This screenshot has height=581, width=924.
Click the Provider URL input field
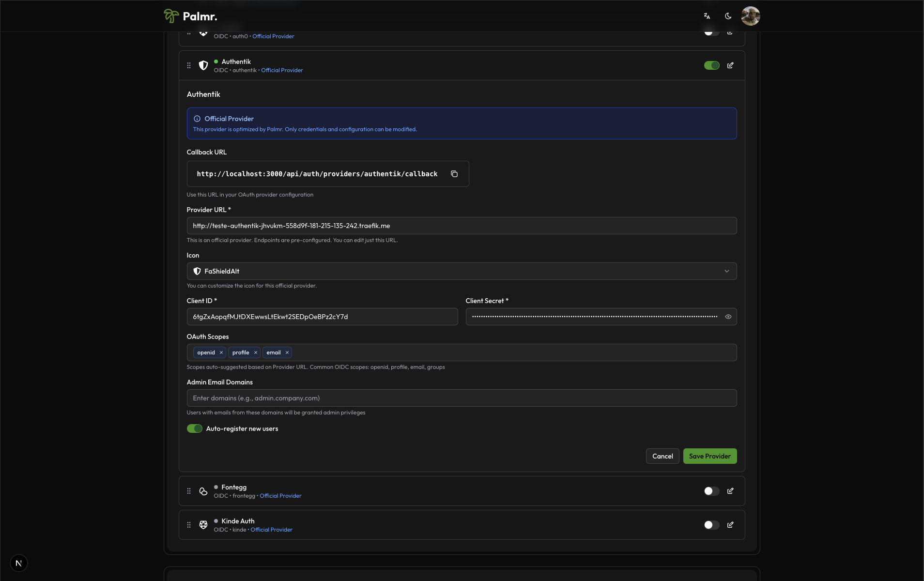pos(462,226)
